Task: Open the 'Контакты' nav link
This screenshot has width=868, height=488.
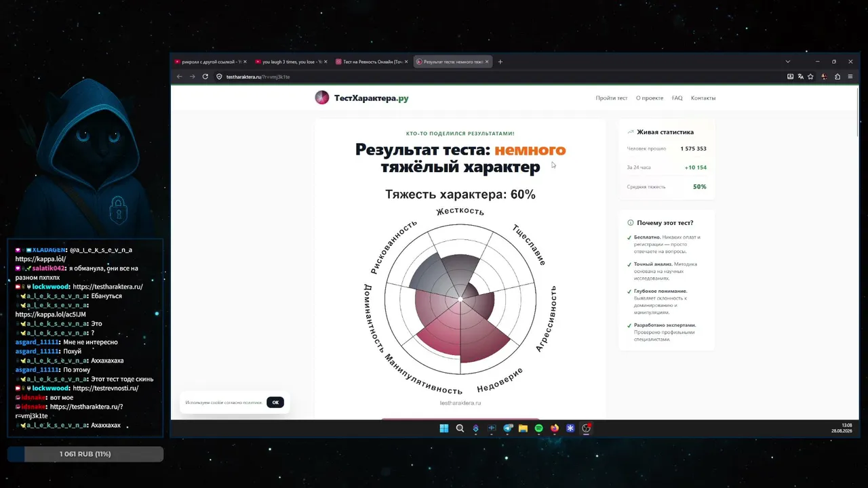Action: (x=703, y=98)
